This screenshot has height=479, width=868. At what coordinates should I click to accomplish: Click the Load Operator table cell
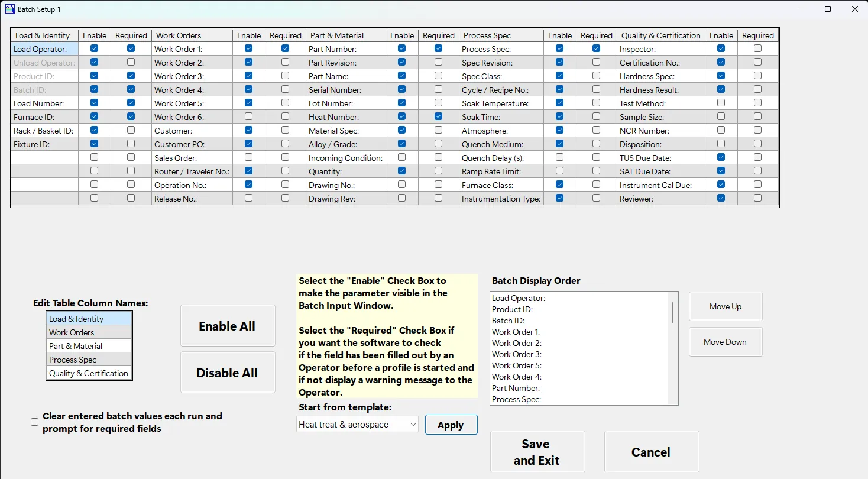[44, 49]
